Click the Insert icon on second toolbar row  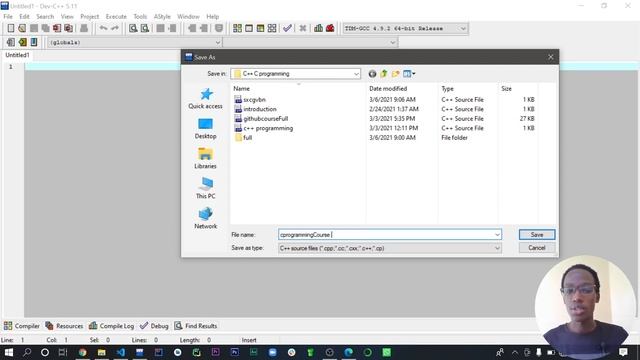click(11, 42)
